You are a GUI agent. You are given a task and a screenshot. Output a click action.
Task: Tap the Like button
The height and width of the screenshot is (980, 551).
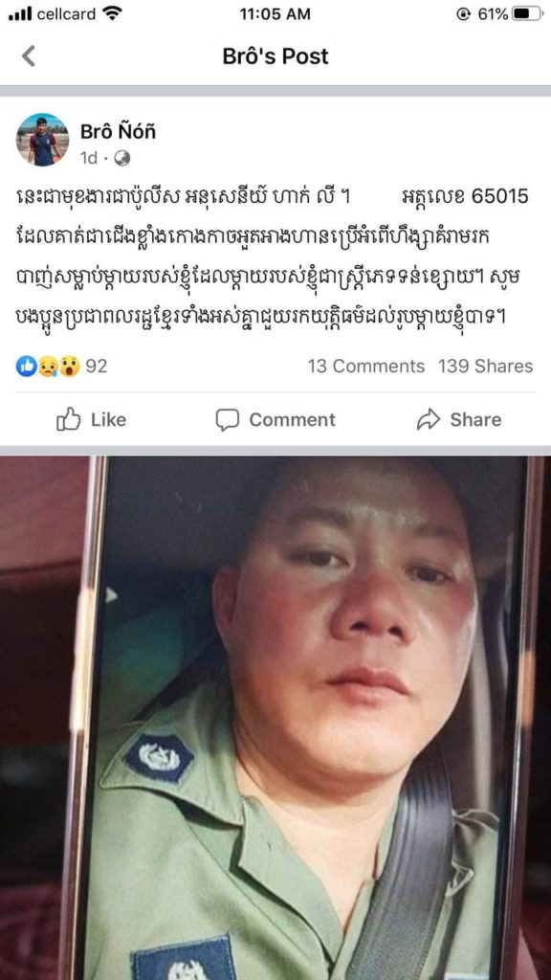click(92, 419)
